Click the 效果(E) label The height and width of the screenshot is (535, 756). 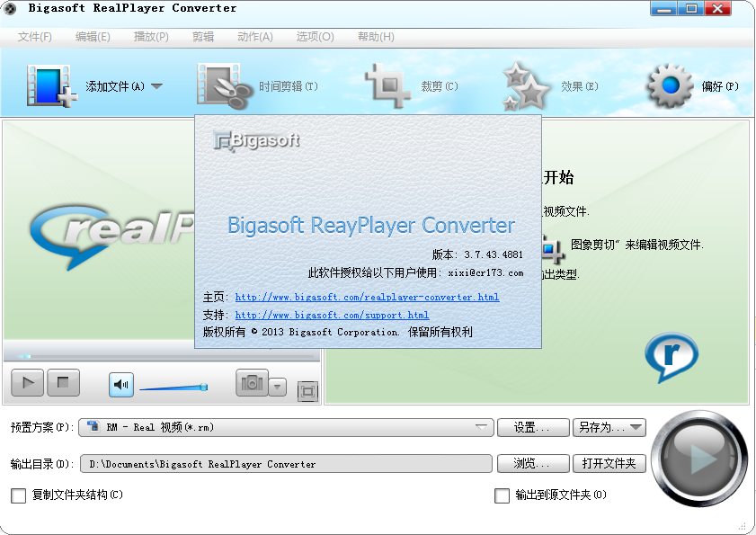[x=580, y=86]
